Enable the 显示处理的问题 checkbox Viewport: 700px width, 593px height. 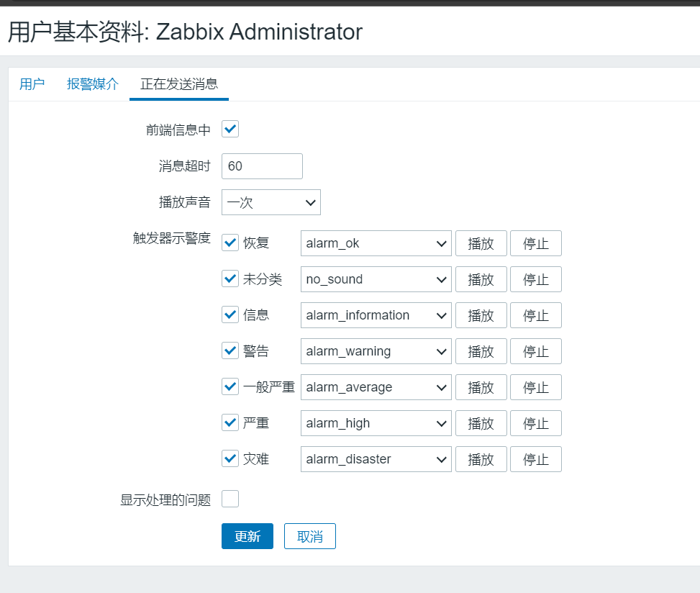(x=230, y=499)
